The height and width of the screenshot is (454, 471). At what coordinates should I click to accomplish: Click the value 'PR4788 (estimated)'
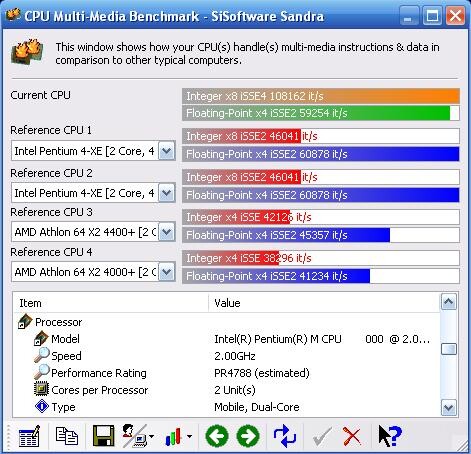262,373
